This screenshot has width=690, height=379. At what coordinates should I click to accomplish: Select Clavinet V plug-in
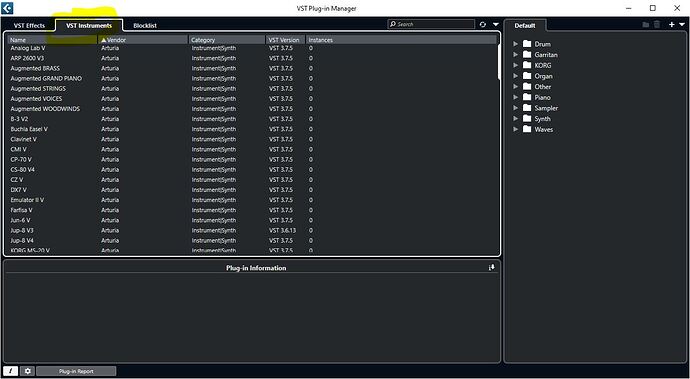point(252,139)
